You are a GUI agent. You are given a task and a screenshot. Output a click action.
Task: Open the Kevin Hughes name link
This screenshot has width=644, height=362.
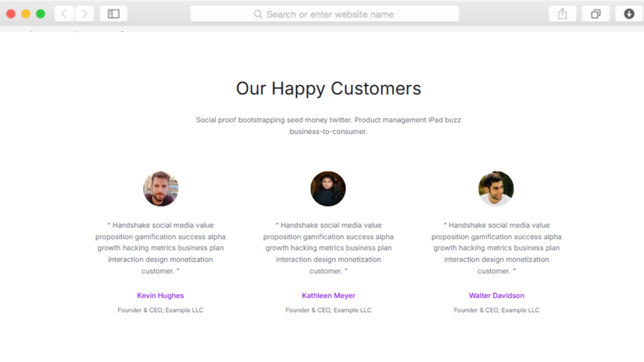coord(160,296)
